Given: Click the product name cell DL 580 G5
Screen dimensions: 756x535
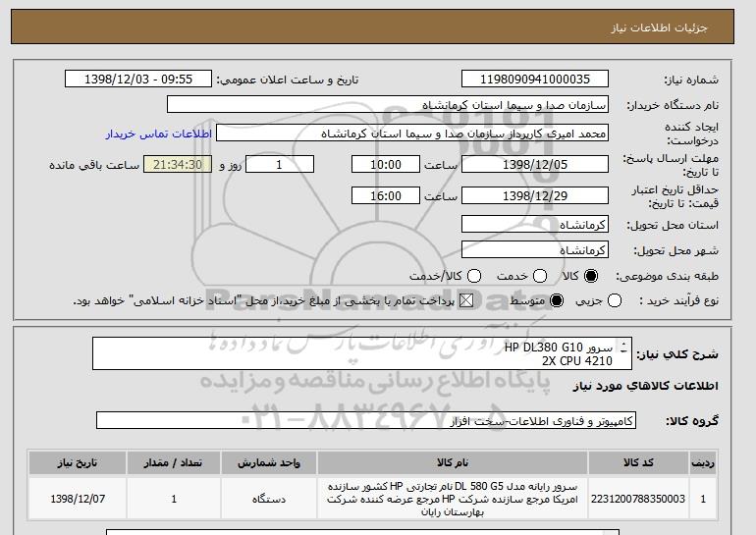Looking at the screenshot, I should pyautogui.click(x=453, y=499).
